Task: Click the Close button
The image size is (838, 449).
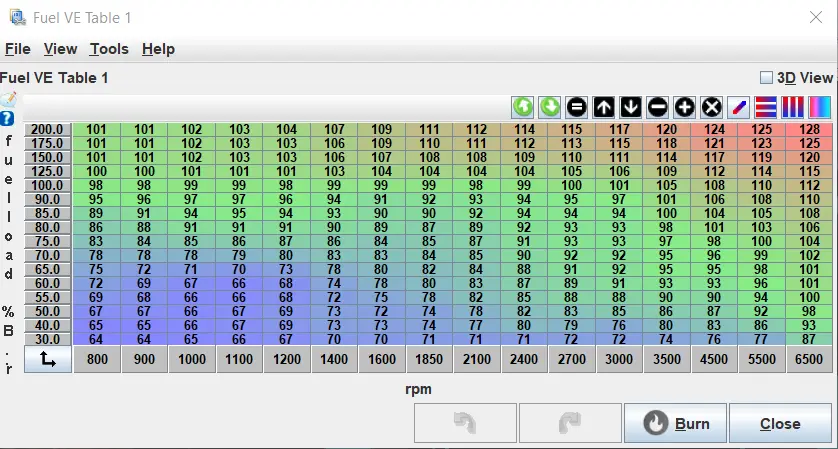Action: [x=780, y=423]
